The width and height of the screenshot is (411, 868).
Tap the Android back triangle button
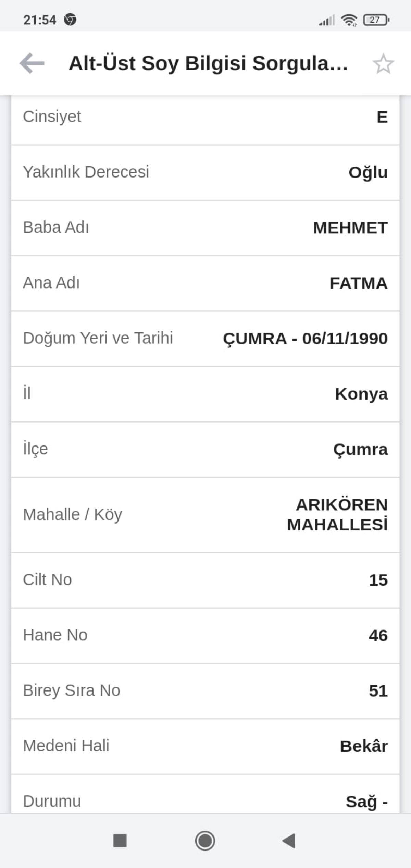(x=289, y=840)
